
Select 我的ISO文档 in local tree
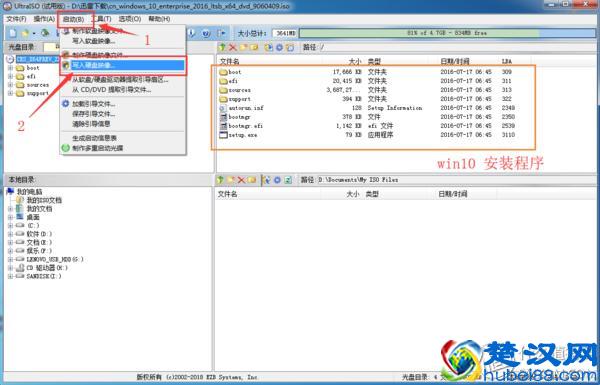pyautogui.click(x=44, y=200)
